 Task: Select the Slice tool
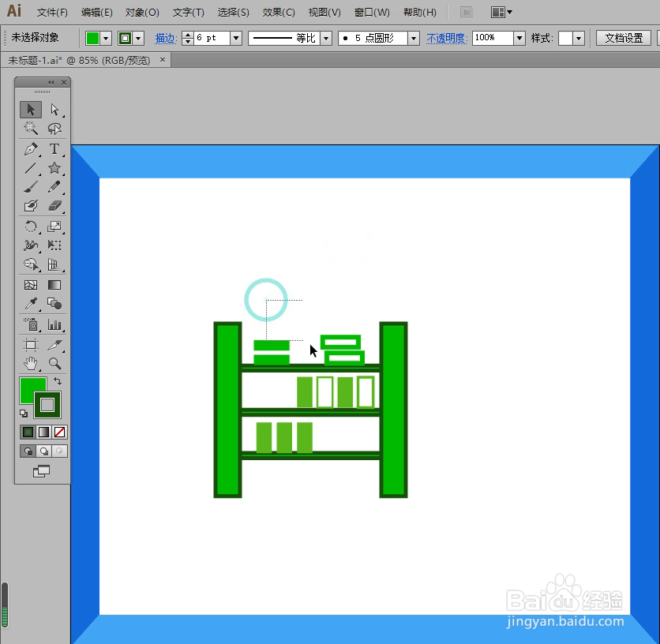click(54, 345)
